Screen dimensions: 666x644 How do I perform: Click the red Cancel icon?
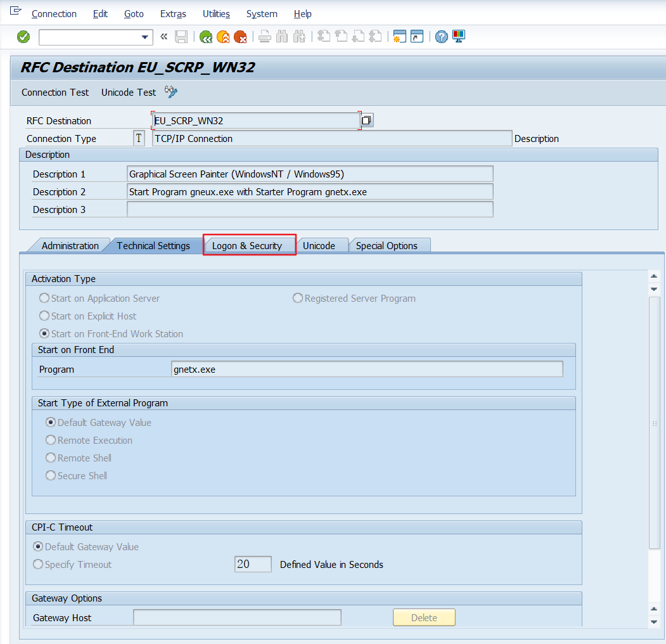pos(241,36)
